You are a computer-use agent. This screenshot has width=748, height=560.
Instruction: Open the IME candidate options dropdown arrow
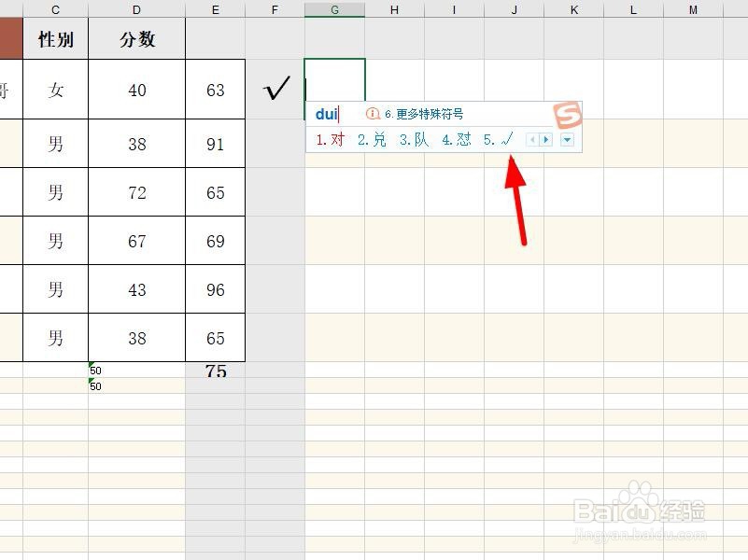pyautogui.click(x=568, y=139)
